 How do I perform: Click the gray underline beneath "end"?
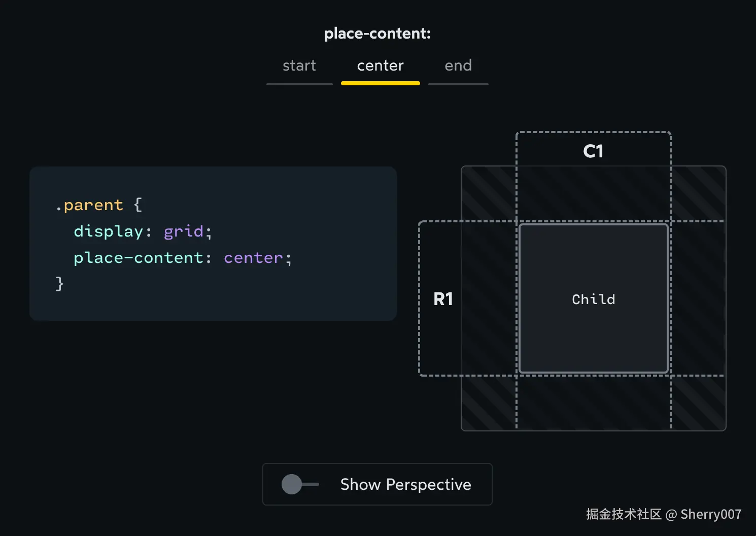(458, 84)
